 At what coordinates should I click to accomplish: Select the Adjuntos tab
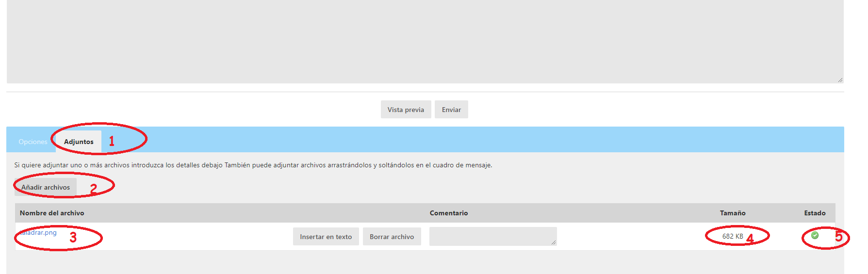79,142
